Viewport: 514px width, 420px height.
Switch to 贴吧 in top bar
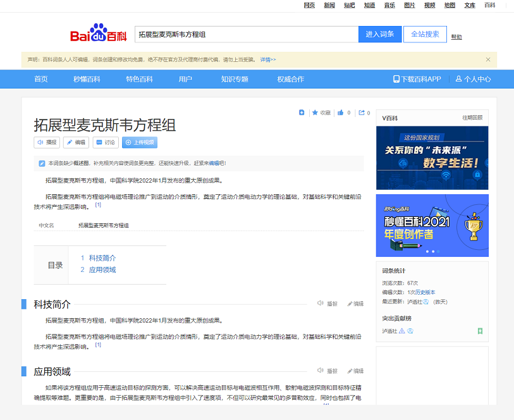[x=349, y=5]
